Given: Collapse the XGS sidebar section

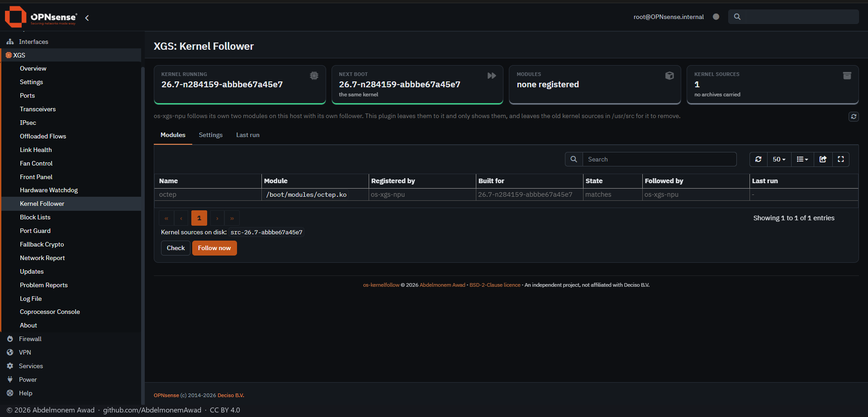Looking at the screenshot, I should (71, 55).
